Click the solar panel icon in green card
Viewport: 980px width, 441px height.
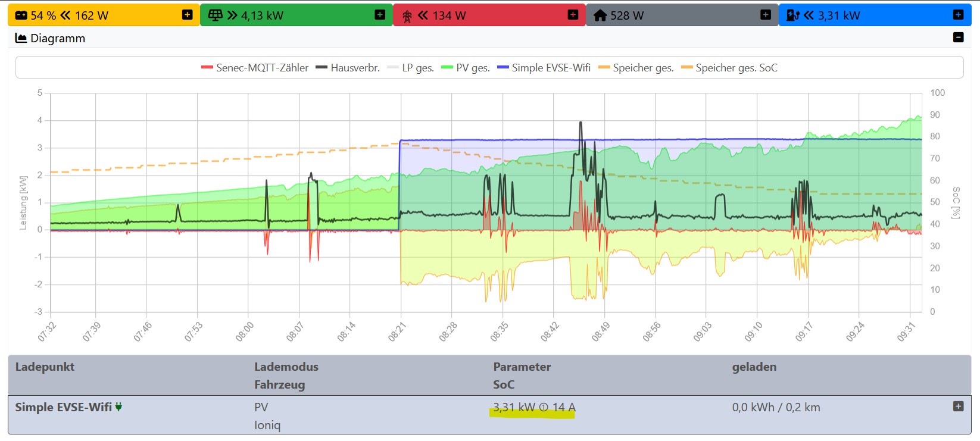(x=216, y=15)
